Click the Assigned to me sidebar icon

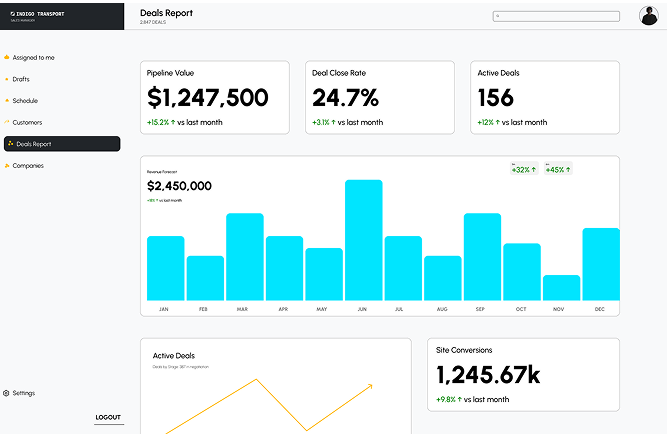(x=7, y=58)
